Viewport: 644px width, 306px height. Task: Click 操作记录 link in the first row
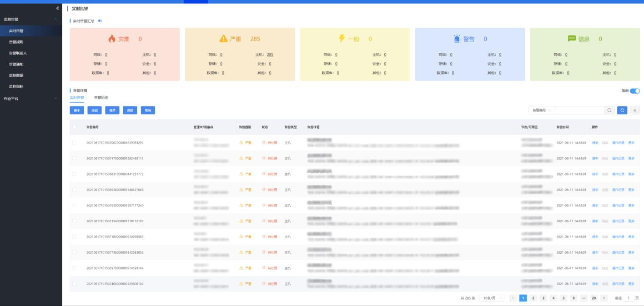tap(618, 143)
